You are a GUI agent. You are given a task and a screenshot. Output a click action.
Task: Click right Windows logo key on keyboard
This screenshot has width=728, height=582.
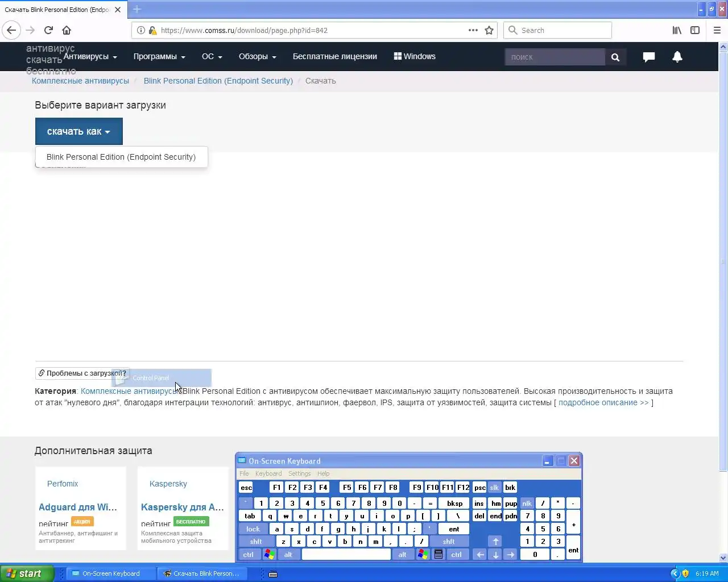pyautogui.click(x=423, y=554)
